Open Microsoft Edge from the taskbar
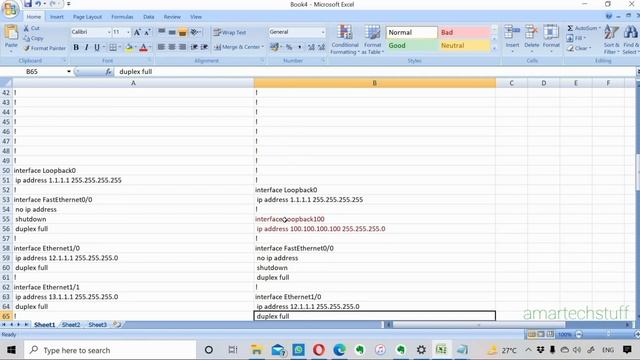Image resolution: width=640 pixels, height=360 pixels. coord(339,350)
